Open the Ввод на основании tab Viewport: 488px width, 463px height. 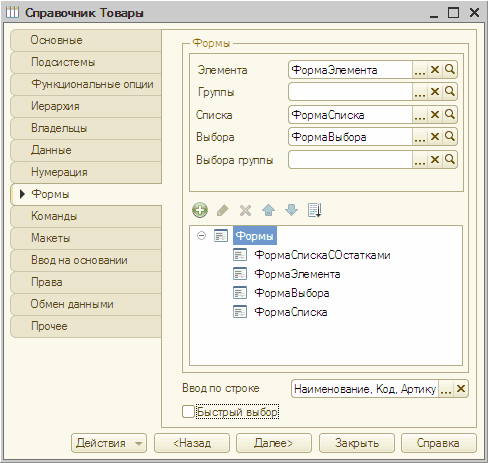coord(86,260)
